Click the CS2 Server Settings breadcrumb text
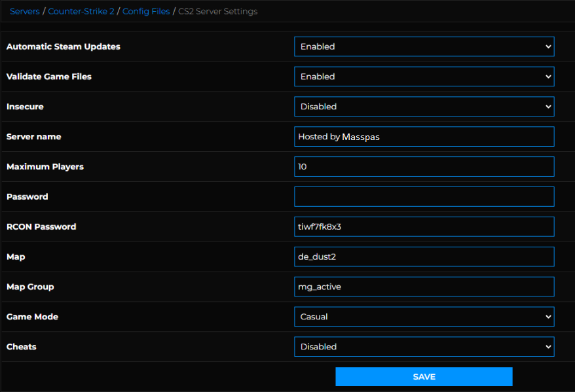 [x=217, y=11]
